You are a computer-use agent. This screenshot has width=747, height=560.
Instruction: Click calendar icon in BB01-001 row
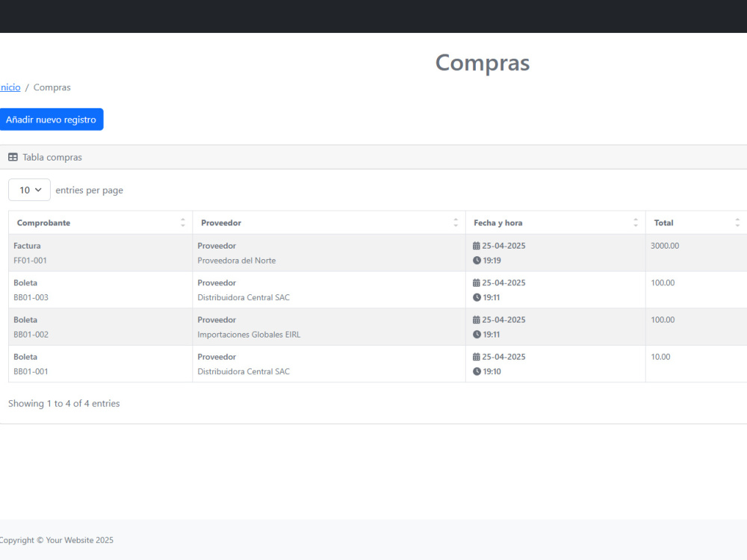[x=477, y=357]
